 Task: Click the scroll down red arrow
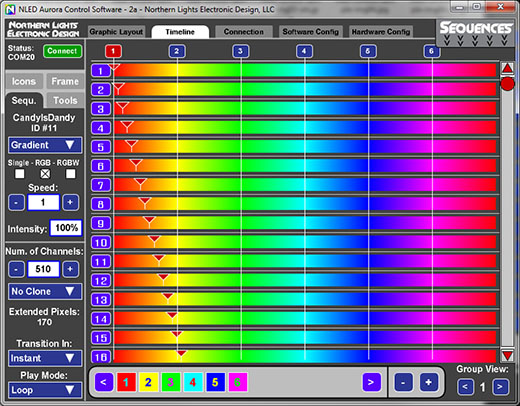point(507,355)
